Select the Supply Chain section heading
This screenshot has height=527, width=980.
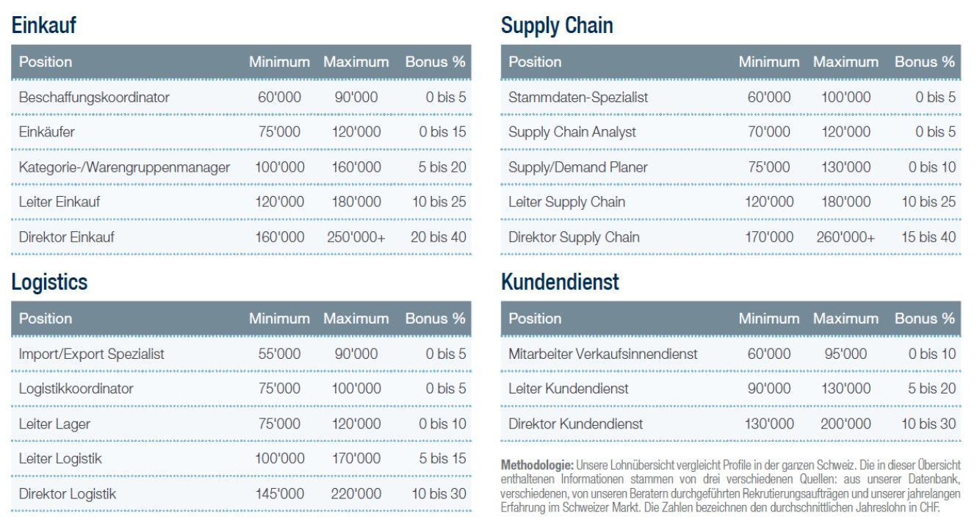pyautogui.click(x=557, y=26)
